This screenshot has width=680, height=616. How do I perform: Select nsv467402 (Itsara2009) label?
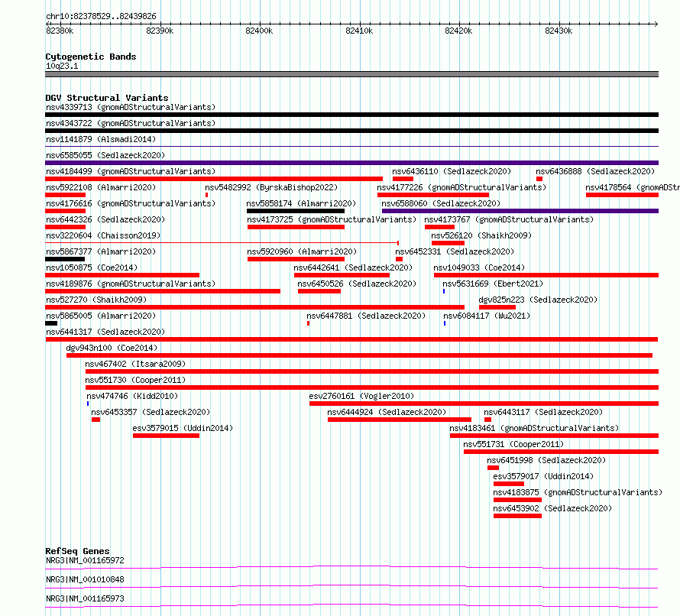click(135, 364)
